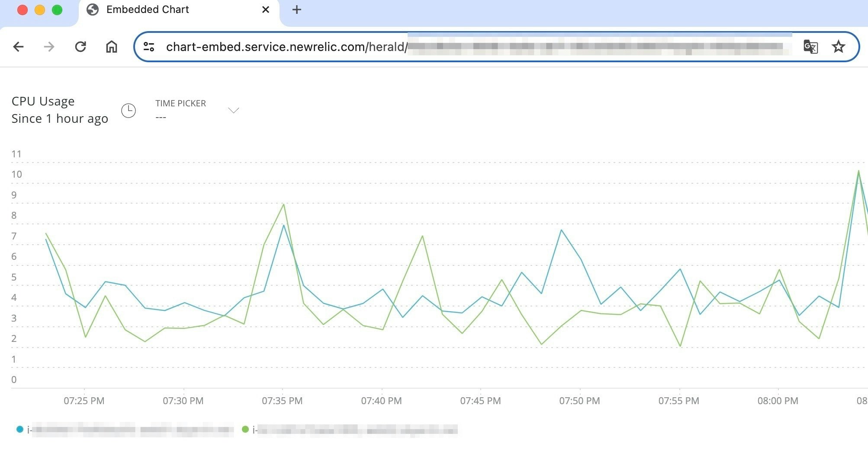Close the Embedded Chart tab
Screen dimensions: 868x453
tap(266, 10)
